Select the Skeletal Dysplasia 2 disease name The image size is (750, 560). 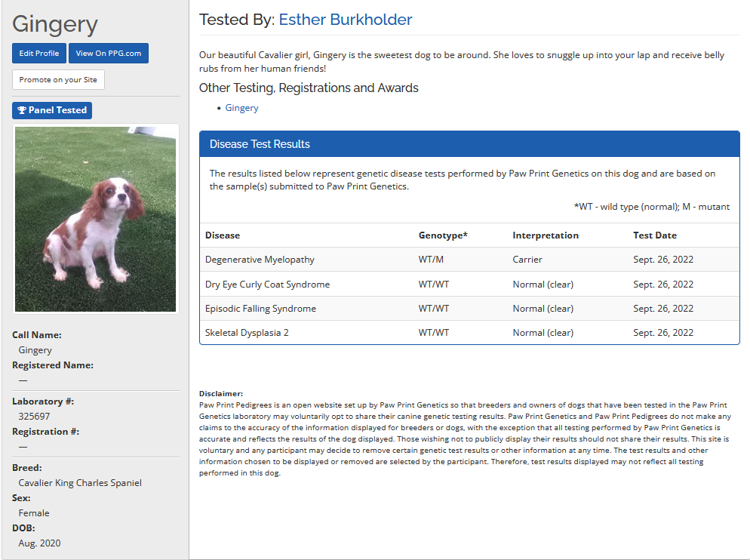247,333
